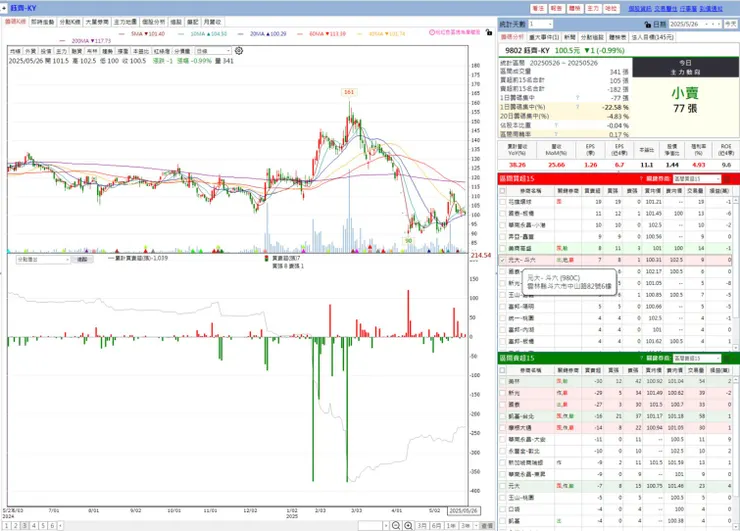The image size is (740, 531).
Task: Open chart settings gear icon
Action: click(x=239, y=51)
